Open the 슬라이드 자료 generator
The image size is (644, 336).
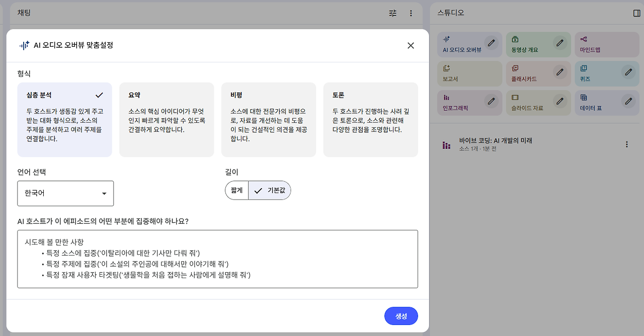(531, 103)
